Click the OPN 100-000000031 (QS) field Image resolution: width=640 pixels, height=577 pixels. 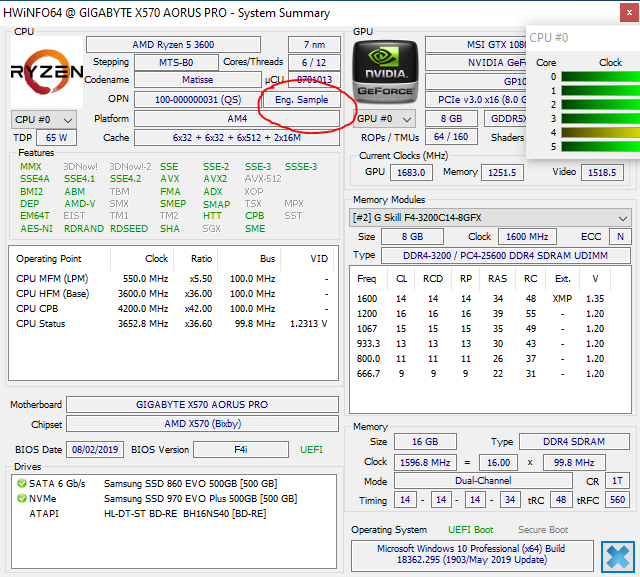(198, 100)
